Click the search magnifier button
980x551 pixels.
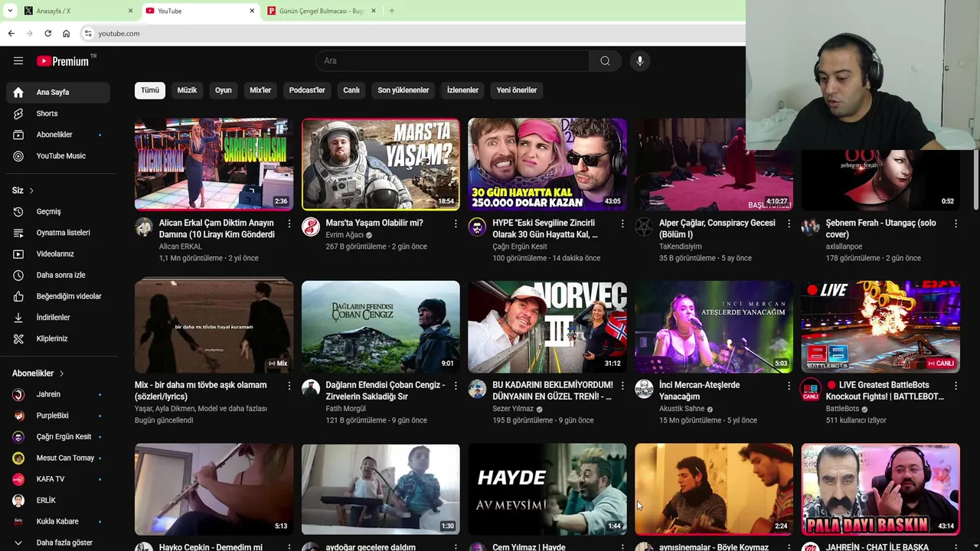(x=605, y=60)
